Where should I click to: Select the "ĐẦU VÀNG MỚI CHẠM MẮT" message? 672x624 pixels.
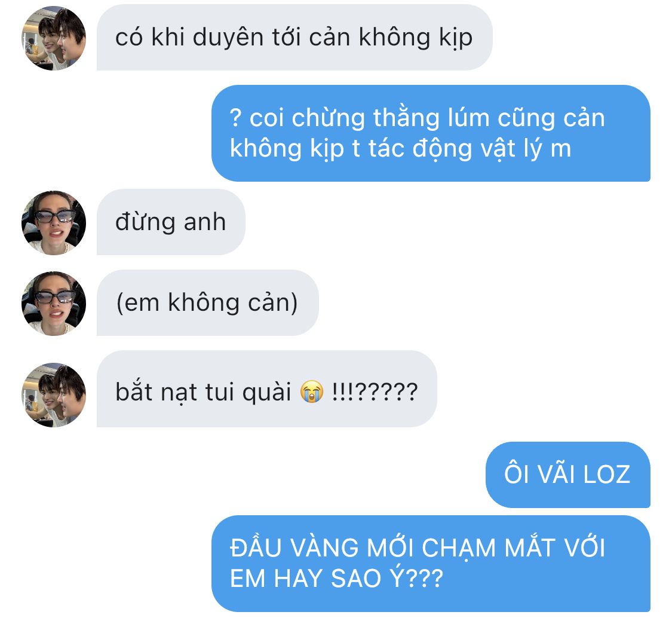pos(431,564)
